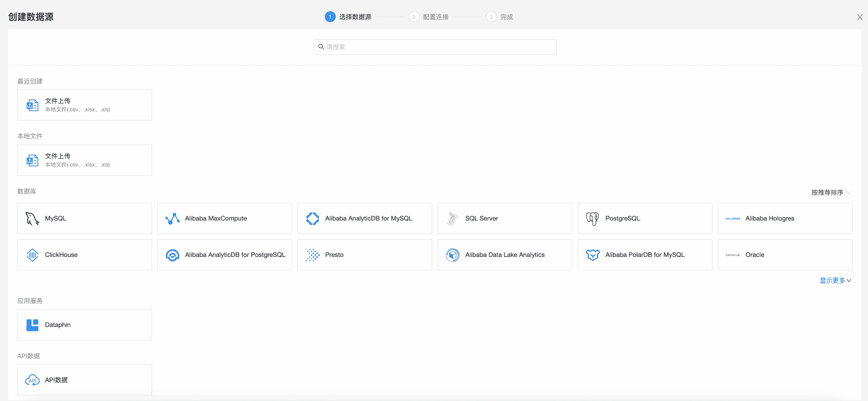Click 文件上传 title under 最近创建
868x401 pixels.
[58, 101]
